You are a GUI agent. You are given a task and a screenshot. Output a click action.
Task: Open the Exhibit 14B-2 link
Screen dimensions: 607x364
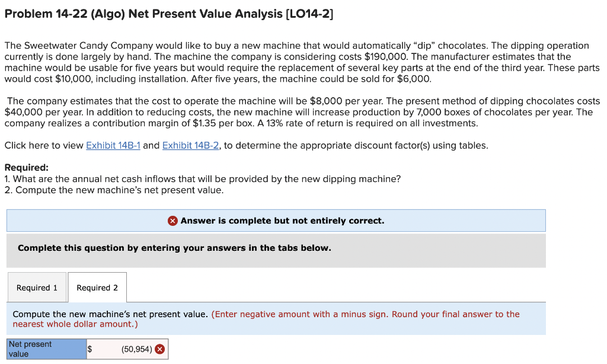pyautogui.click(x=190, y=145)
